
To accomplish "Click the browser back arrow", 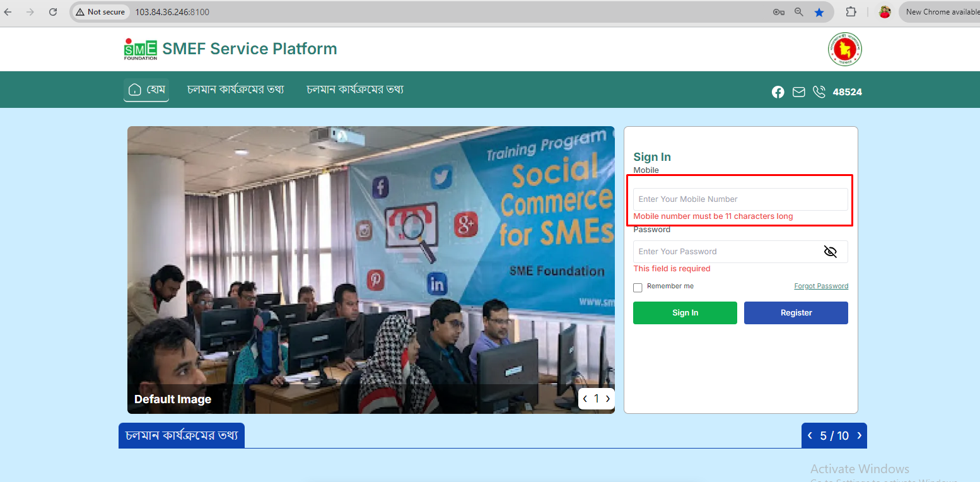I will click(x=8, y=12).
